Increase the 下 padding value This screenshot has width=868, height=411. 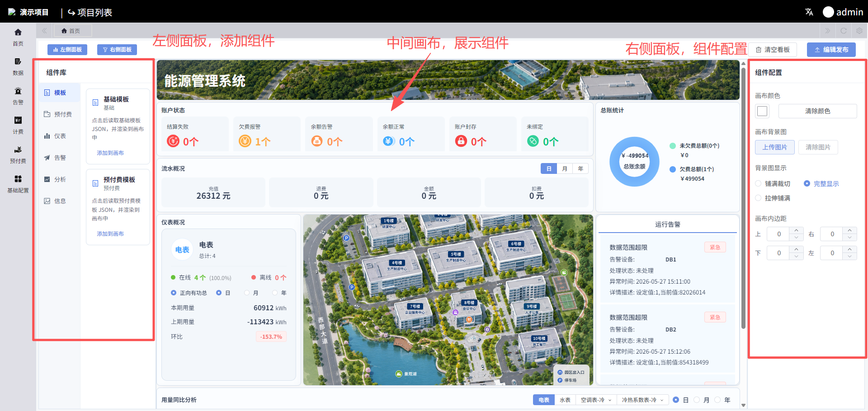tap(796, 249)
